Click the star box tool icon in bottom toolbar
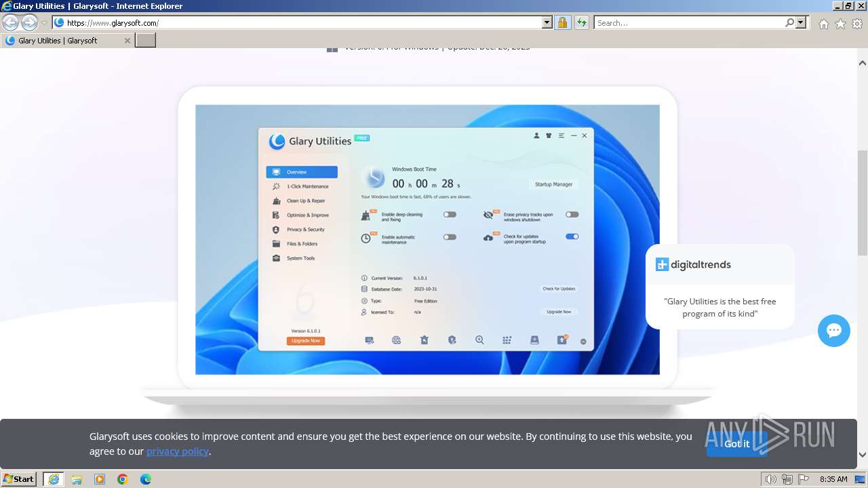Screen dimensions: 868x488 [425, 340]
